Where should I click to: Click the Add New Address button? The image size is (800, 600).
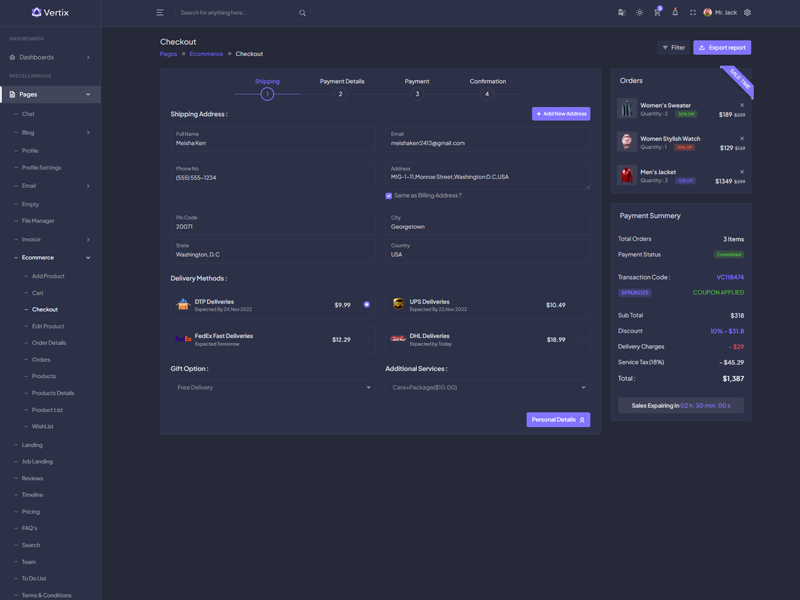(x=561, y=114)
